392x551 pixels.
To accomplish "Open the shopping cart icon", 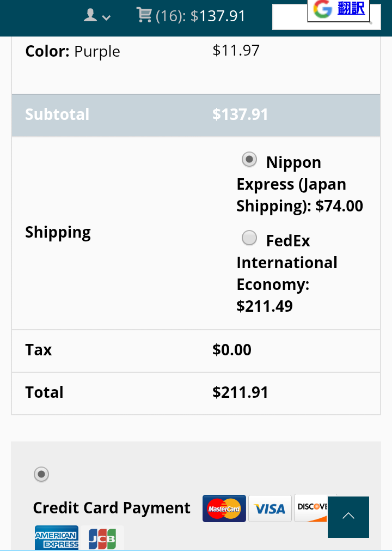I will click(144, 15).
